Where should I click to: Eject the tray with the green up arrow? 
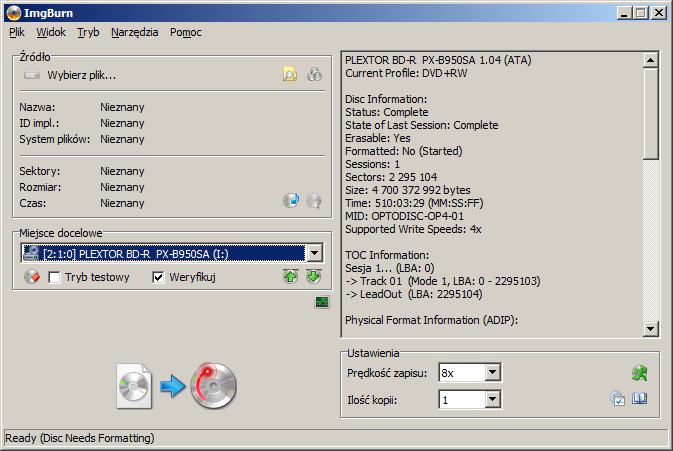[291, 277]
